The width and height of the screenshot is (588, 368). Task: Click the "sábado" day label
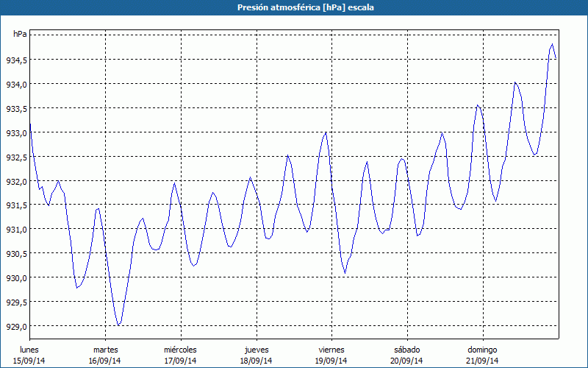click(x=406, y=350)
